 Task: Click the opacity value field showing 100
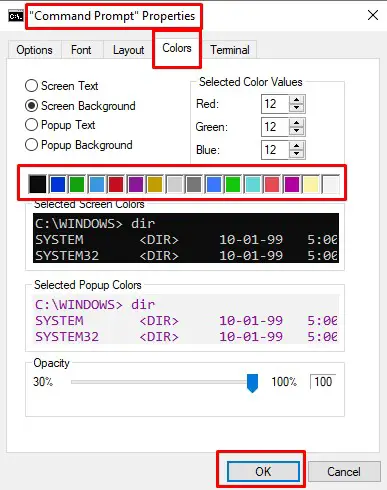point(323,381)
